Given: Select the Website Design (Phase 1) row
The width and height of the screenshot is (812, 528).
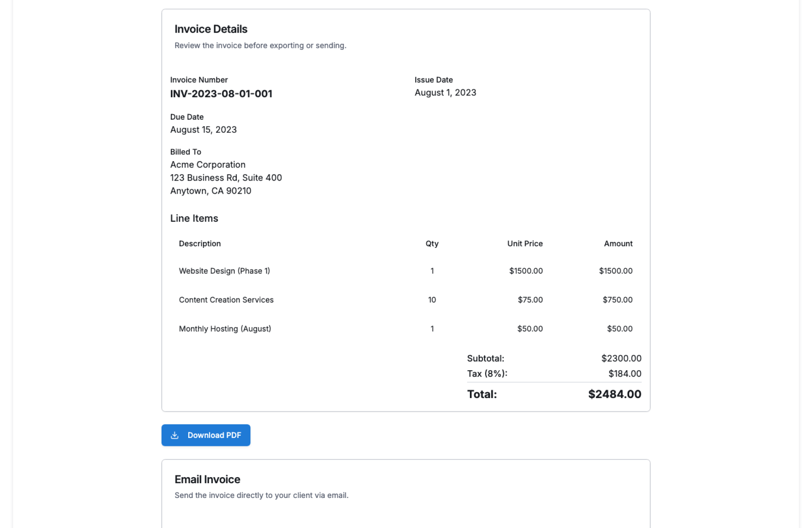Looking at the screenshot, I should click(x=224, y=271).
